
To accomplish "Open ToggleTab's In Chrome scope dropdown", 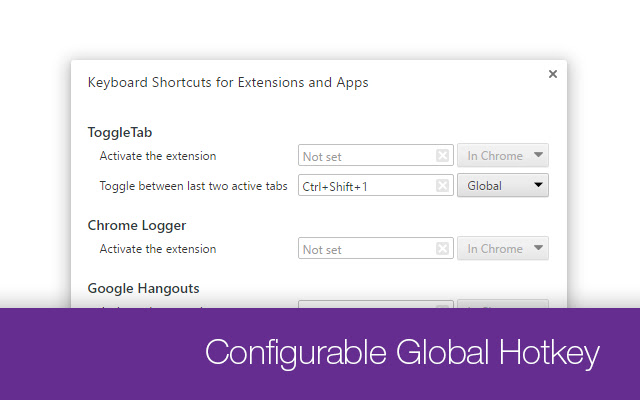I will point(503,156).
